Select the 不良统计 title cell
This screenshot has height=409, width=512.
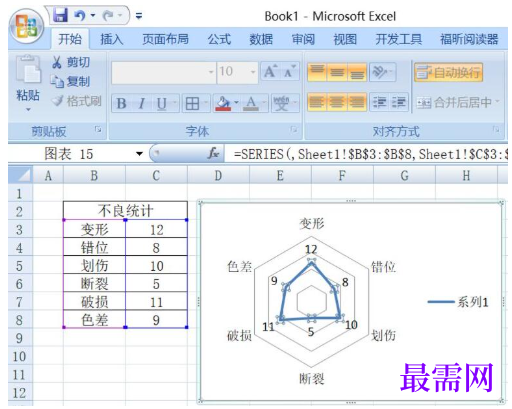click(x=125, y=211)
